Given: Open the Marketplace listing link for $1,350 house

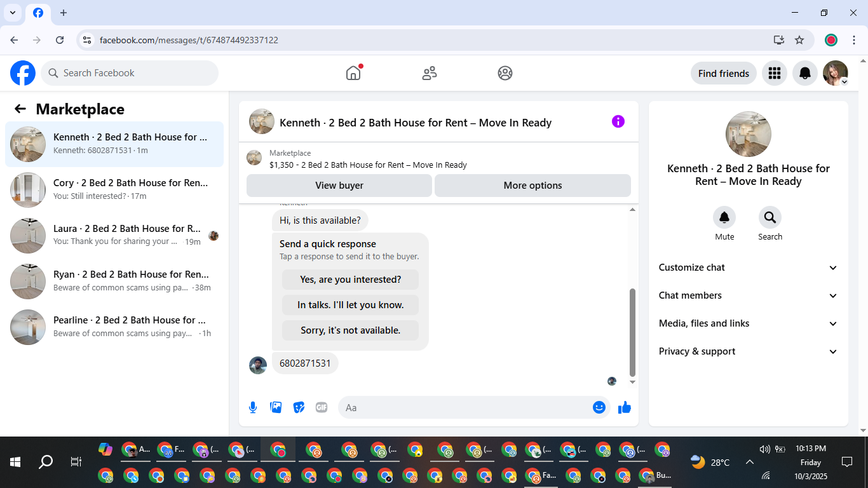Looking at the screenshot, I should (368, 165).
